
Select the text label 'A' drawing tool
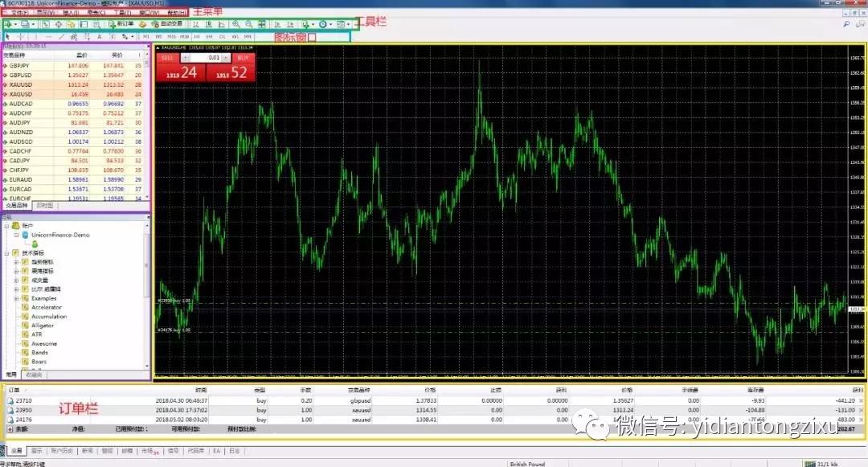(100, 37)
